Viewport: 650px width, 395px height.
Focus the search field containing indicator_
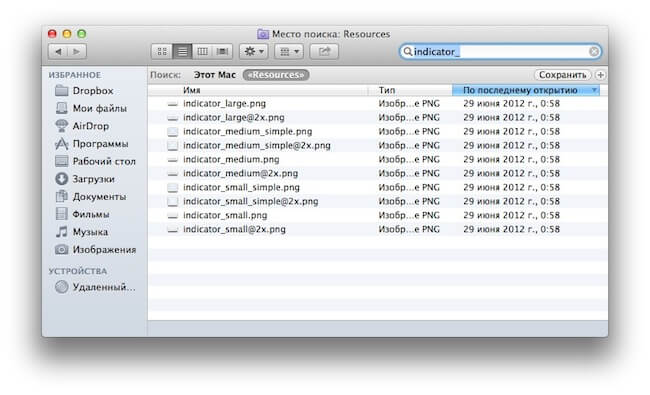500,51
